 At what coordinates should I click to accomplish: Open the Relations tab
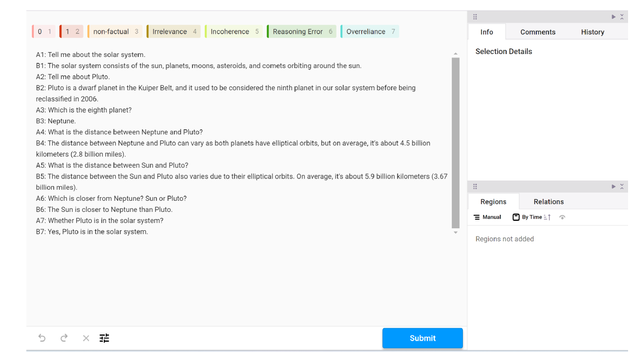tap(548, 202)
